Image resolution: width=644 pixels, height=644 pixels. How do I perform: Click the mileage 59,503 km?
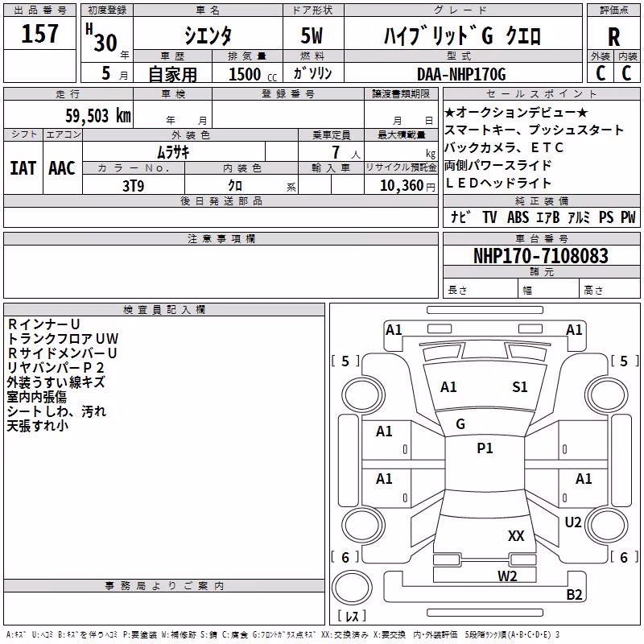(x=98, y=116)
